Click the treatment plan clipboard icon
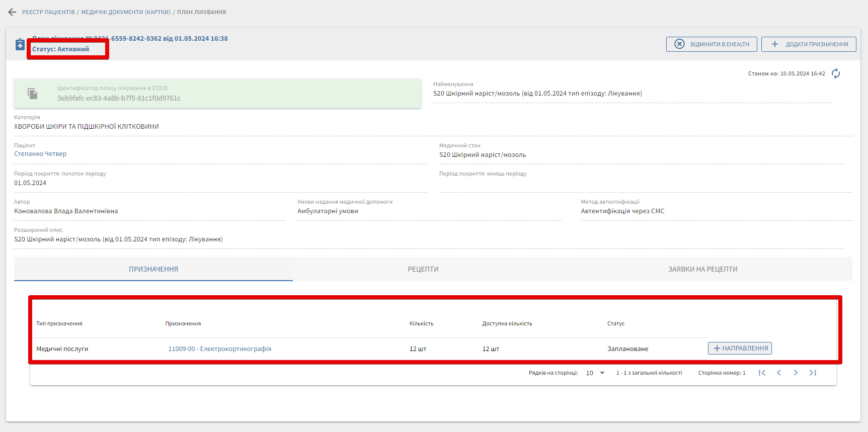 (20, 44)
